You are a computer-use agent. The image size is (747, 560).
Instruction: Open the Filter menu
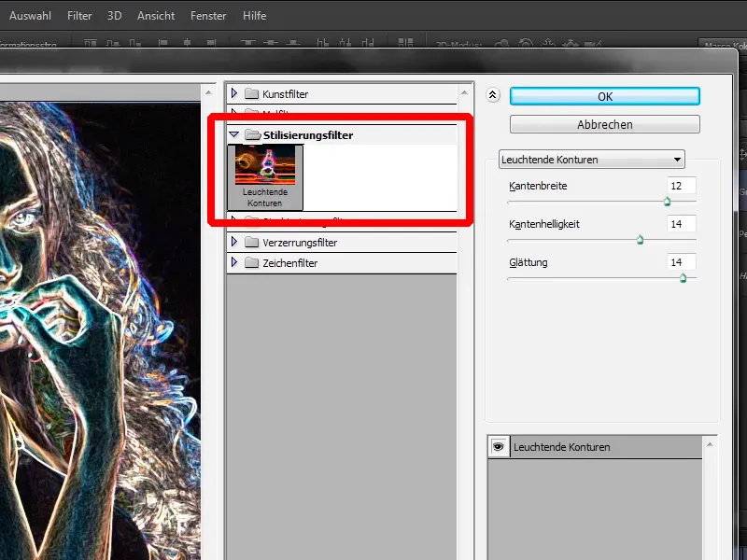[79, 16]
